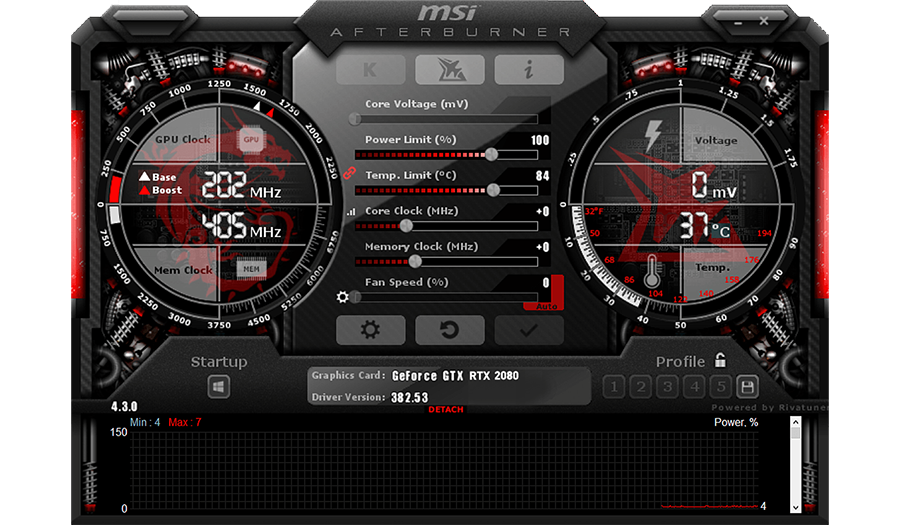Minimize the Afterburner window
The image size is (900, 525).
click(x=738, y=22)
